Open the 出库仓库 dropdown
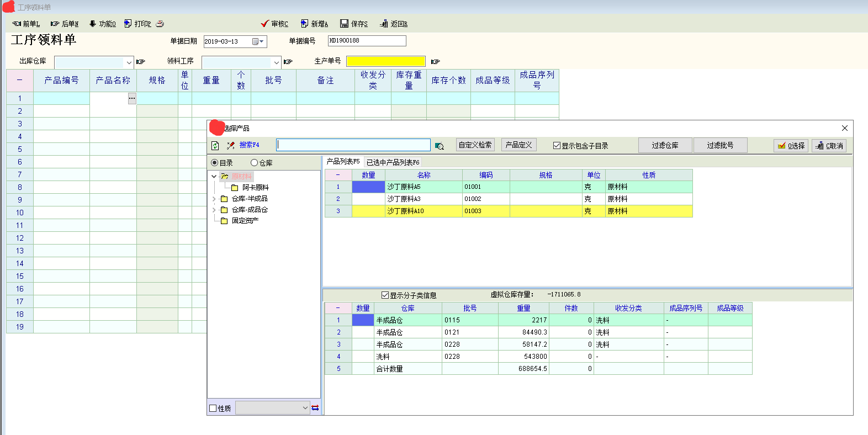This screenshot has height=435, width=868. (129, 62)
